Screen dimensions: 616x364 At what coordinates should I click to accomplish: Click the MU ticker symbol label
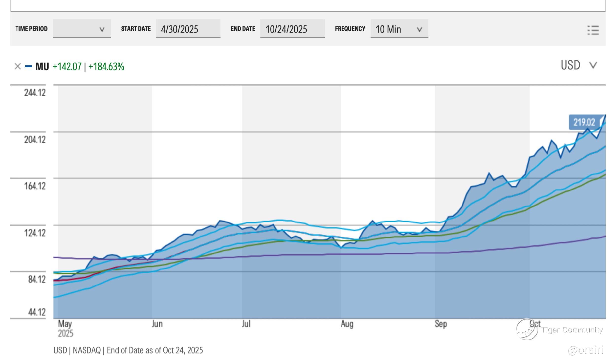[42, 66]
